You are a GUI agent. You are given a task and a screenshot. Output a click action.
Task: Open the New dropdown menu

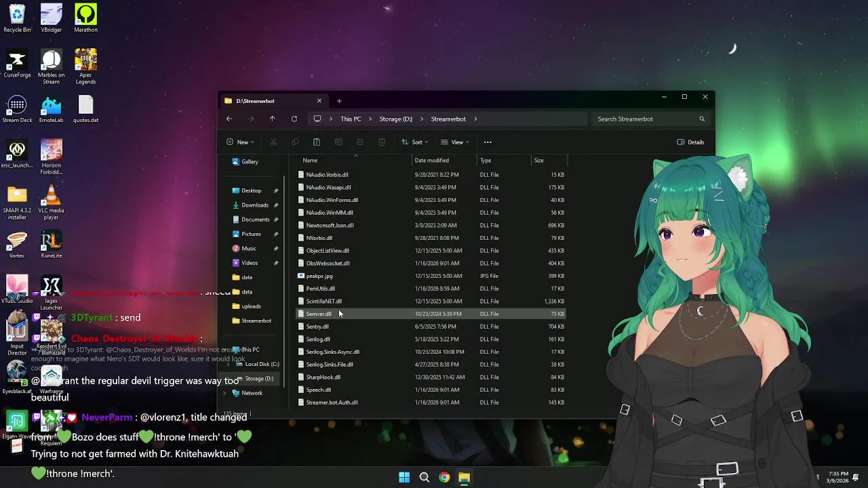click(240, 142)
